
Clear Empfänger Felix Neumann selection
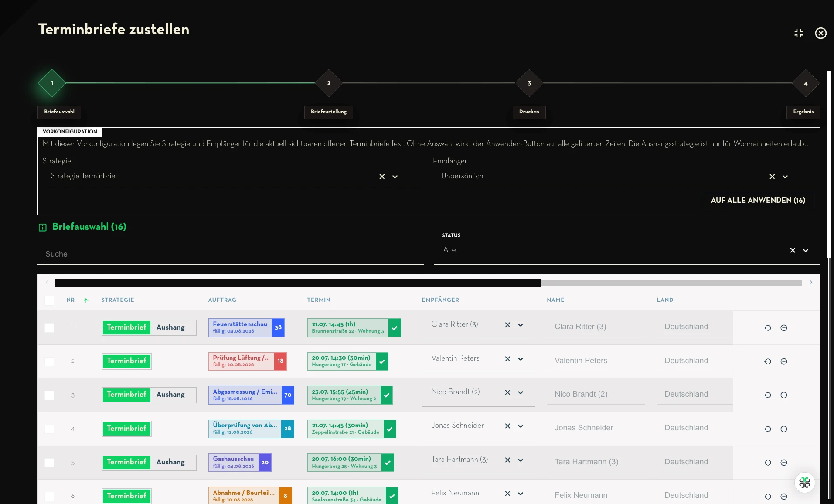click(507, 494)
